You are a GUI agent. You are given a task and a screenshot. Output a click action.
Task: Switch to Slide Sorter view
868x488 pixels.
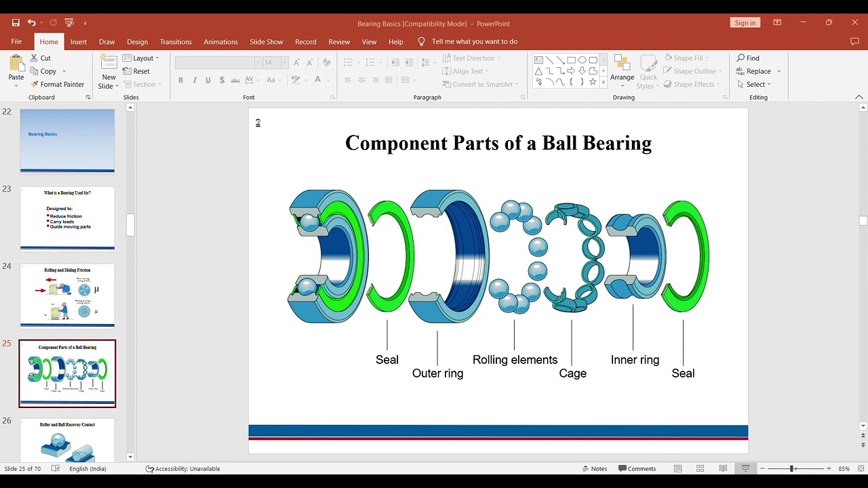[701, 468]
